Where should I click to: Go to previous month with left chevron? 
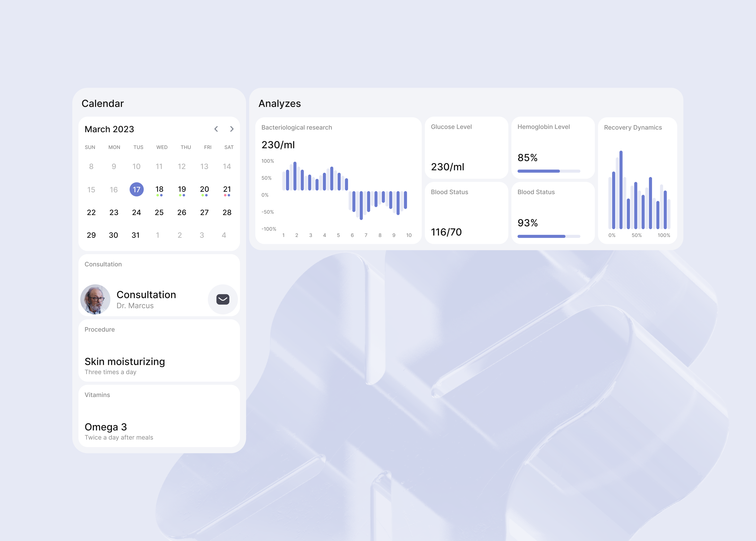(x=216, y=129)
